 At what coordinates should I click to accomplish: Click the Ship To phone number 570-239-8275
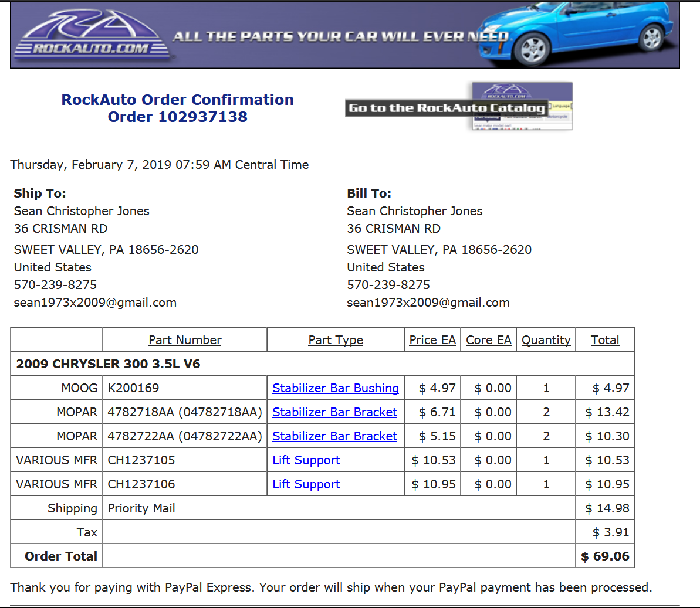tap(55, 284)
